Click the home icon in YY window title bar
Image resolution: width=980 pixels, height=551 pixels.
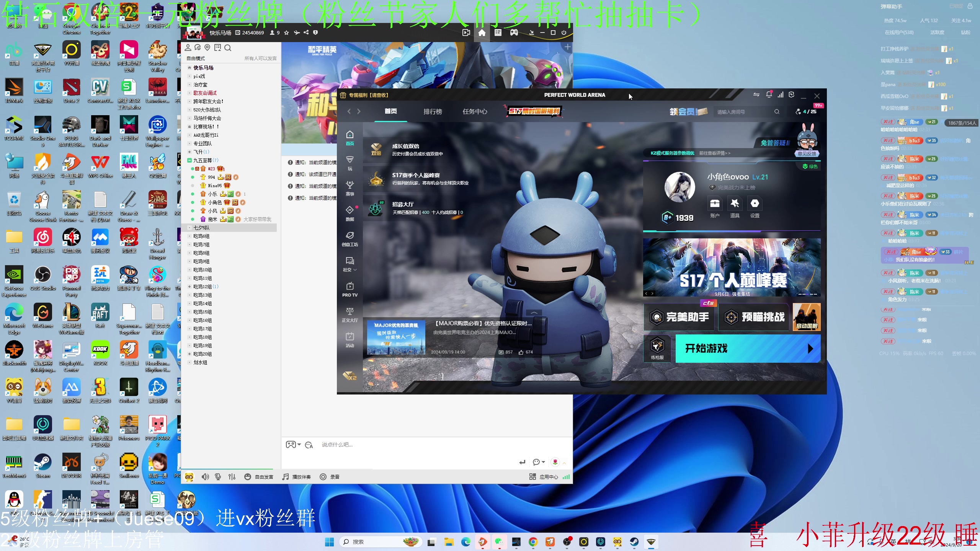coord(482,33)
